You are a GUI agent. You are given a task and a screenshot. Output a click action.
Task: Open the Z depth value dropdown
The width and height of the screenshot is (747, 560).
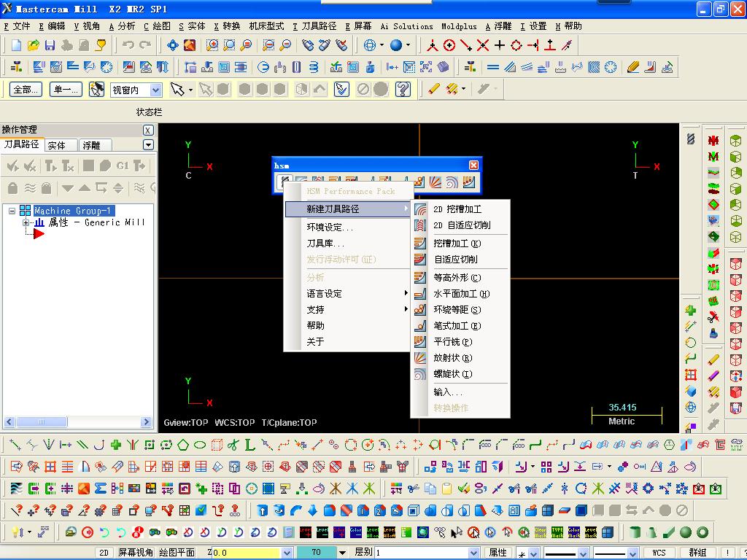[286, 553]
